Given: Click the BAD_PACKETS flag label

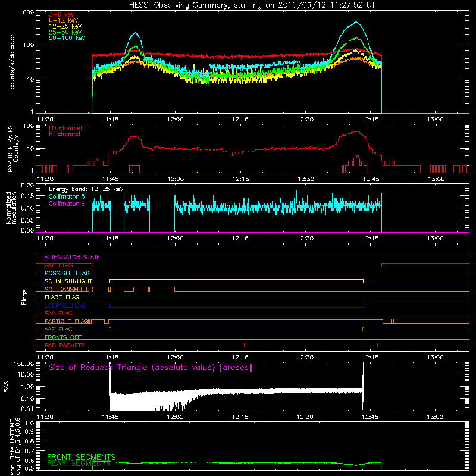Looking at the screenshot, I should coord(65,346).
